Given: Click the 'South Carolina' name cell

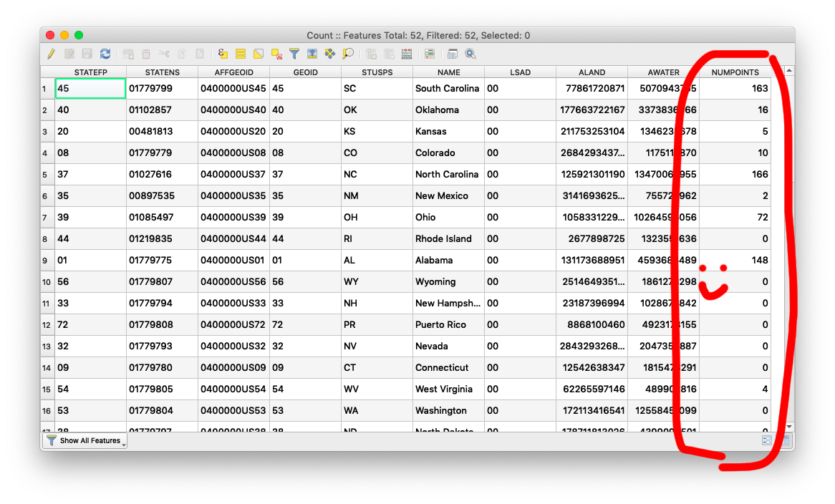Looking at the screenshot, I should 448,88.
